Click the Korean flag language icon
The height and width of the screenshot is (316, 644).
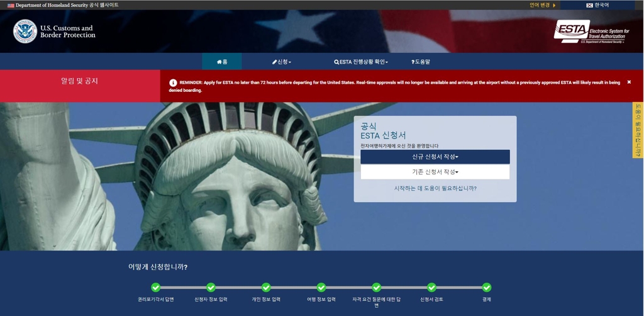pyautogui.click(x=589, y=5)
